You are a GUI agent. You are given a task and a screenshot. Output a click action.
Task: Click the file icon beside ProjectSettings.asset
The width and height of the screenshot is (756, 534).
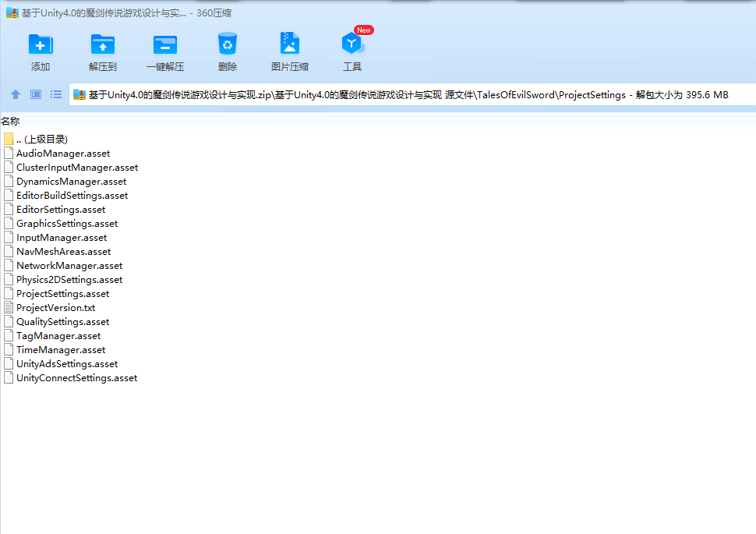[x=9, y=293]
